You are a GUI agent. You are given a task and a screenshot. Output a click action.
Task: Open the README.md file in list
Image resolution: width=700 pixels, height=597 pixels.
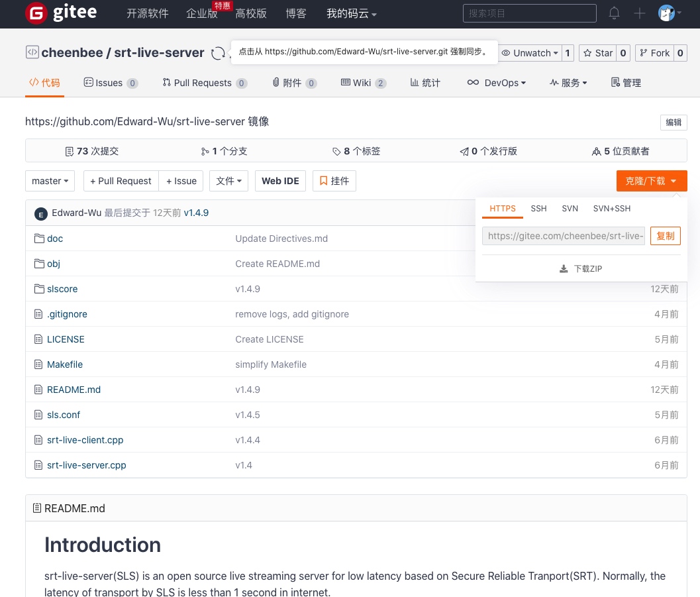pos(74,390)
